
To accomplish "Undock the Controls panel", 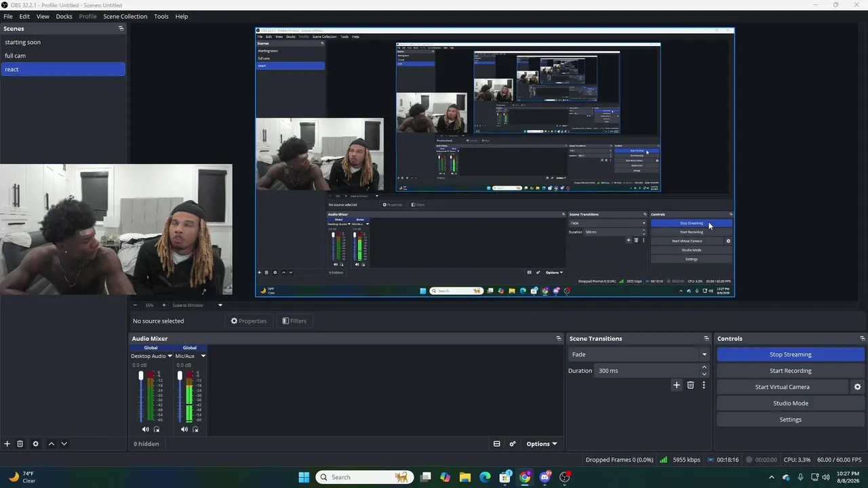I will point(862,338).
